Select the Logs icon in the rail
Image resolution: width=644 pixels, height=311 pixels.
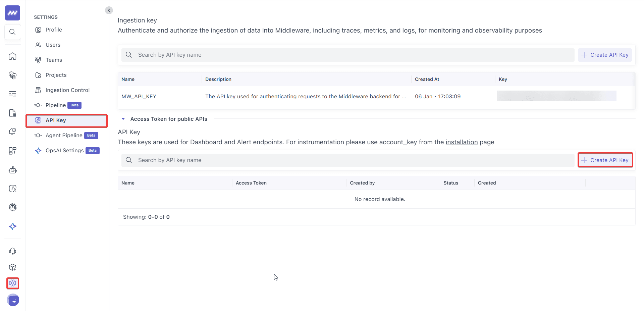(x=12, y=113)
